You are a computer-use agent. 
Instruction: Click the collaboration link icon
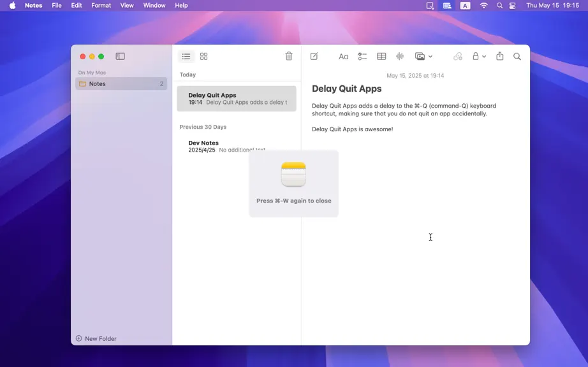[x=457, y=56]
